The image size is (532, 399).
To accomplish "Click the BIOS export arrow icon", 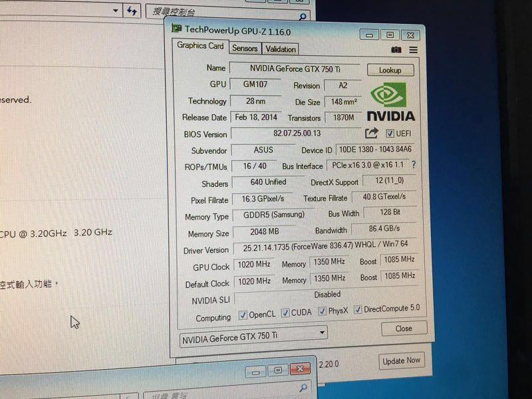I will (x=372, y=132).
